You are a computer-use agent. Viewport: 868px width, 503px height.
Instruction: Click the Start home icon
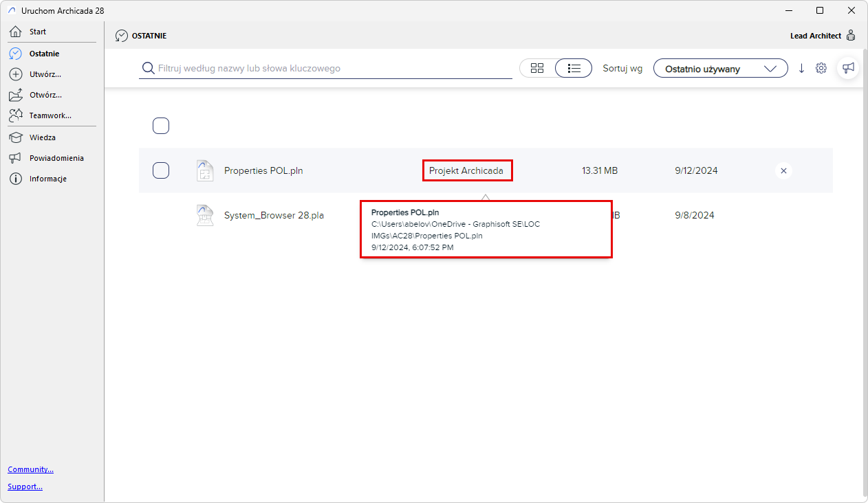(16, 32)
